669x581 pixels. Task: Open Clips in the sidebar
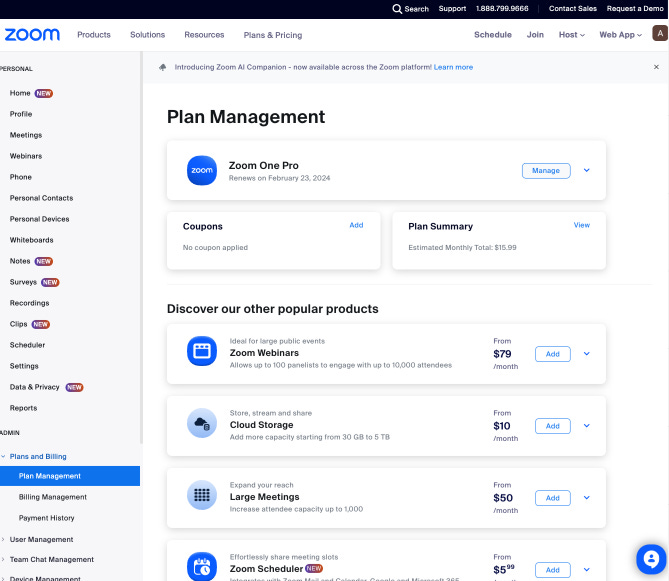[x=18, y=324]
